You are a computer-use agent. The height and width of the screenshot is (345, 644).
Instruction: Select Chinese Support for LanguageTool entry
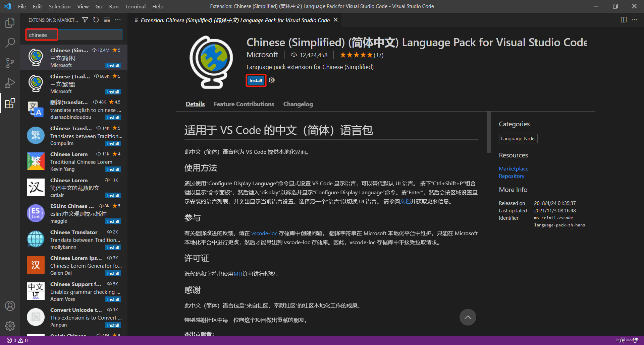tap(74, 291)
